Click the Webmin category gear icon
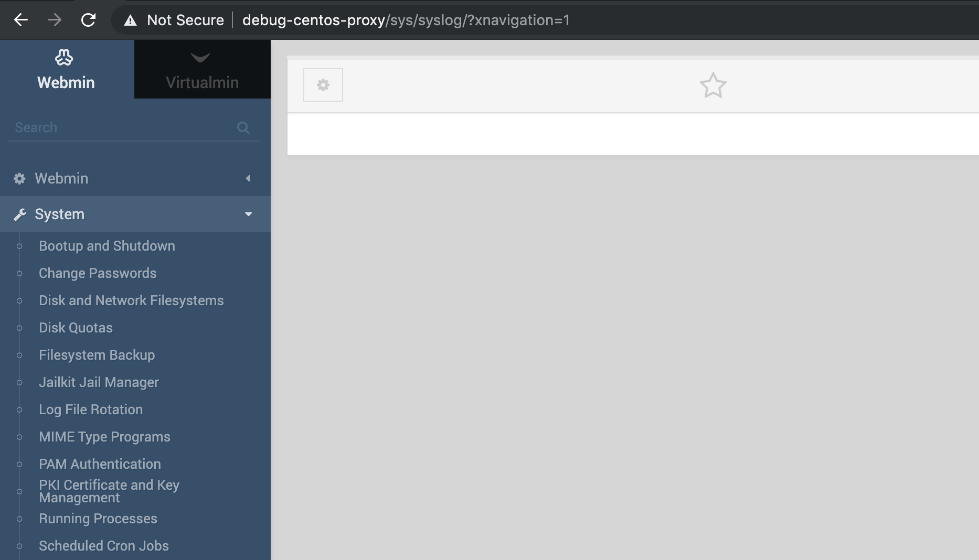 (19, 179)
